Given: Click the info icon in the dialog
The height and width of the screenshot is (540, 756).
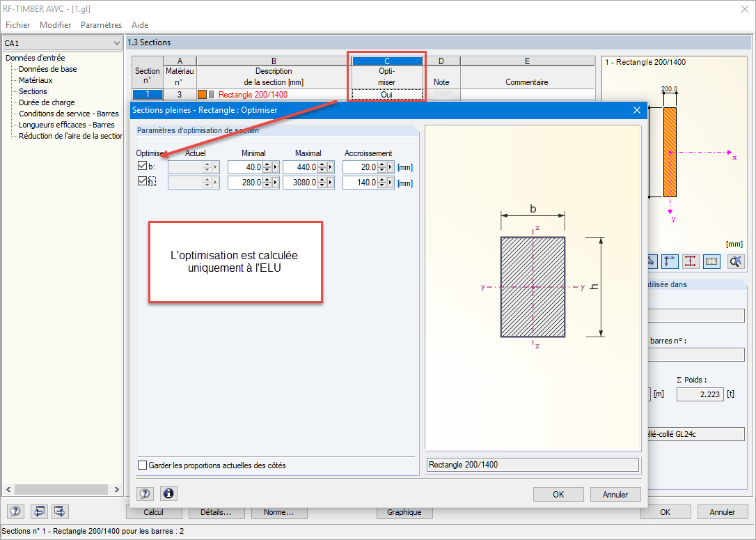Looking at the screenshot, I should 168,493.
